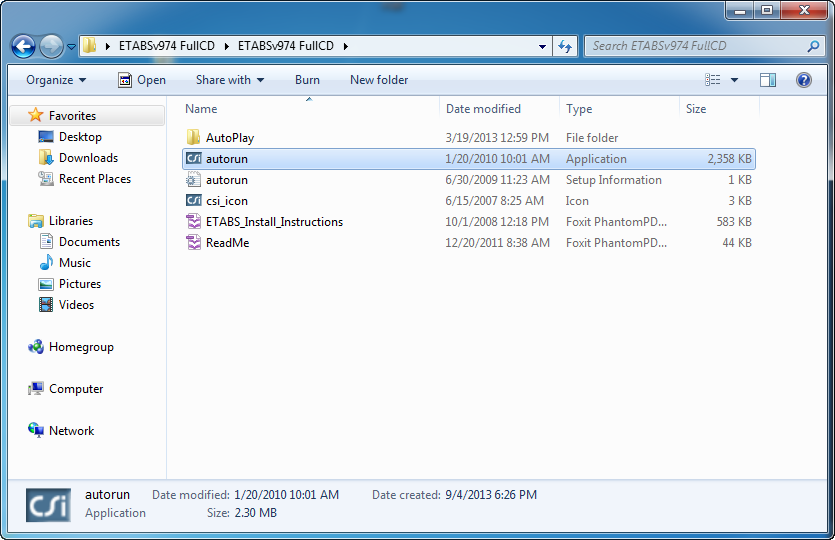Open the Documents library

point(89,242)
